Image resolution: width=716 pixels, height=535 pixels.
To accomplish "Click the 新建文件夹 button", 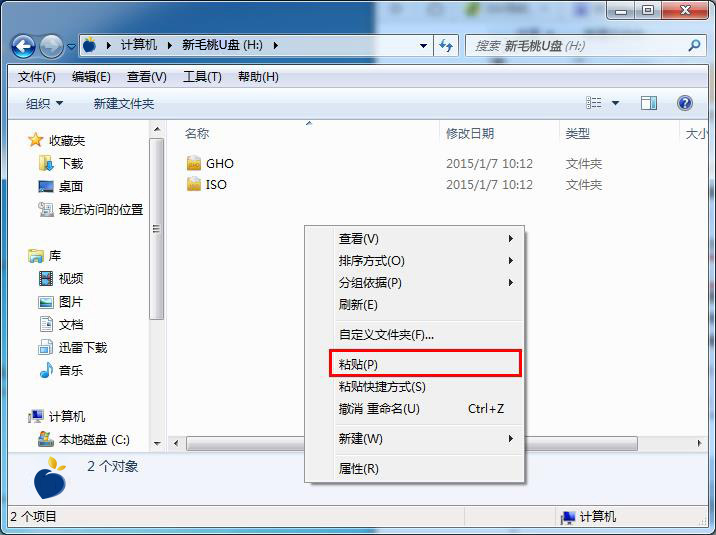I will point(124,104).
